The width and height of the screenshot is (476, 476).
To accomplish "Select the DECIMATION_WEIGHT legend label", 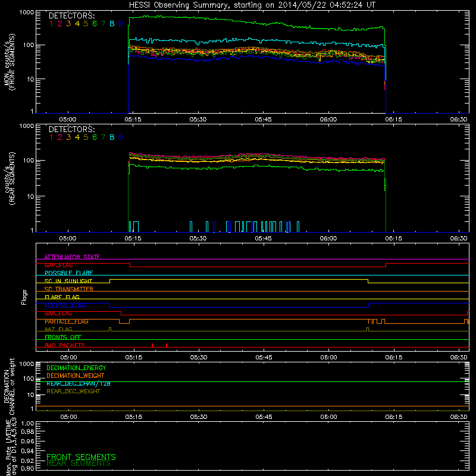I will [76, 375].
